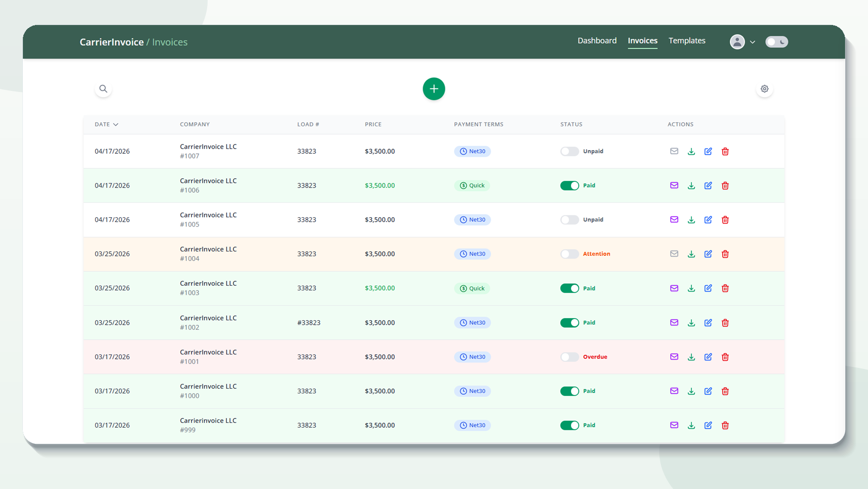The width and height of the screenshot is (868, 489).
Task: Delete invoice #999
Action: 725,425
